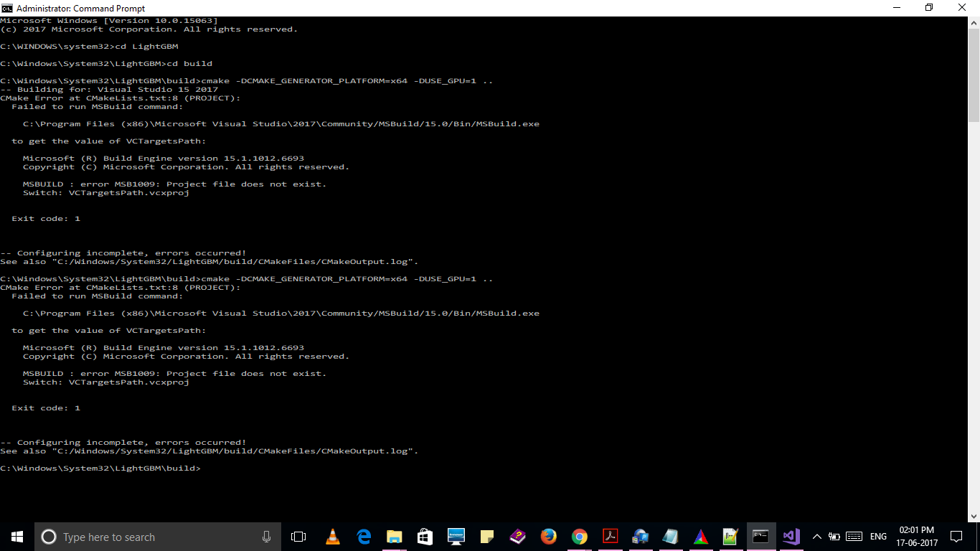Launch Visual Studio from the taskbar

pyautogui.click(x=791, y=536)
